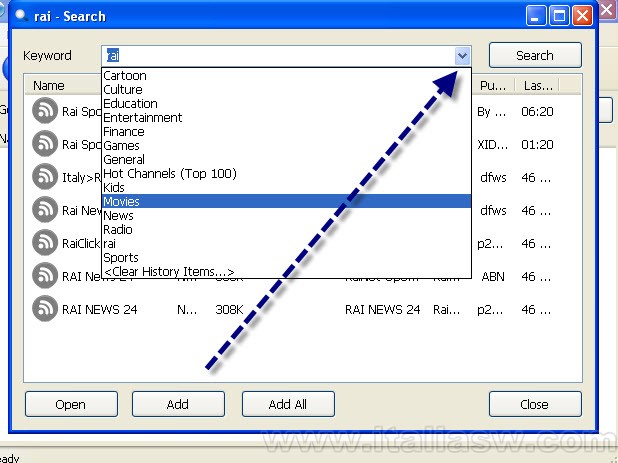Click the 06:20 time cell

[x=537, y=112]
